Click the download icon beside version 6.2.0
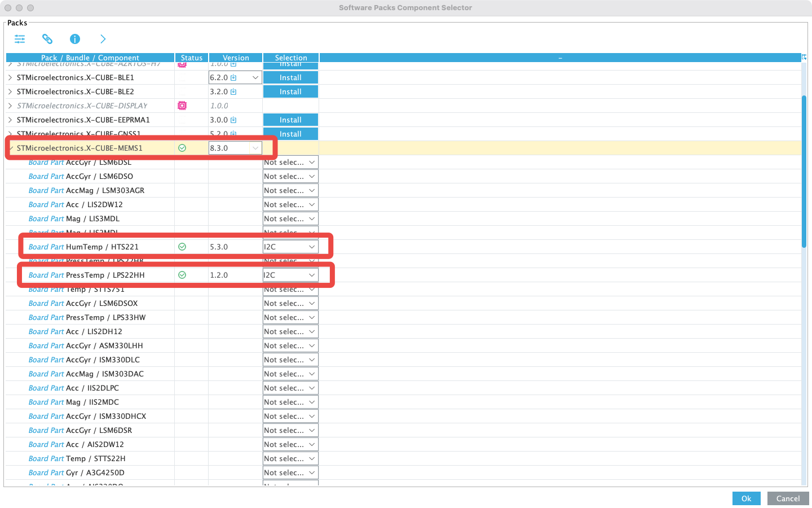812x508 pixels. pyautogui.click(x=233, y=77)
